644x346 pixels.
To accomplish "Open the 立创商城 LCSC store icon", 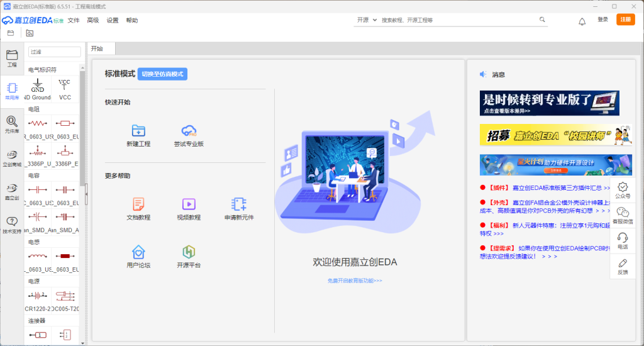I will point(12,158).
